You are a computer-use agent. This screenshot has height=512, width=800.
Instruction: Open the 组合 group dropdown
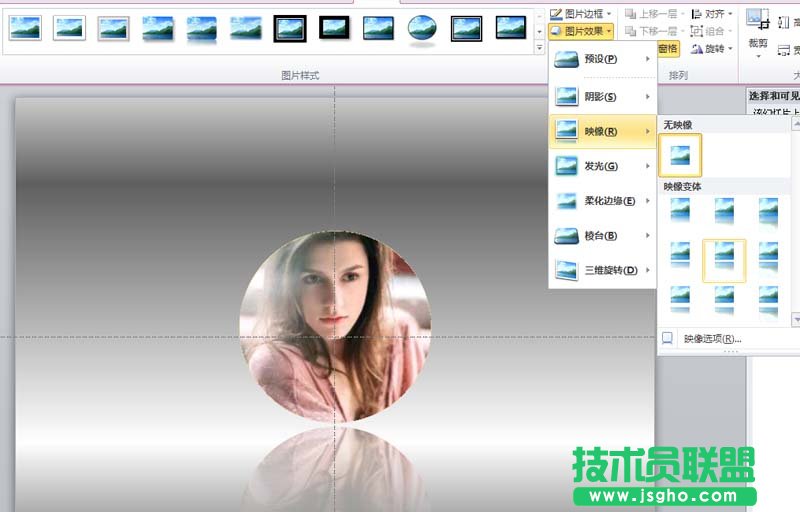(711, 31)
